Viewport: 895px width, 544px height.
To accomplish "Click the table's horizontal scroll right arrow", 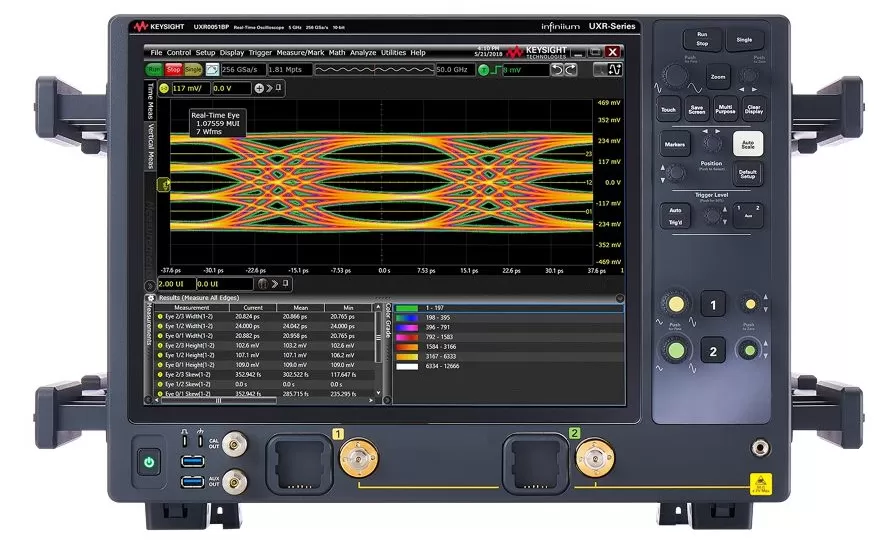I will coord(371,401).
